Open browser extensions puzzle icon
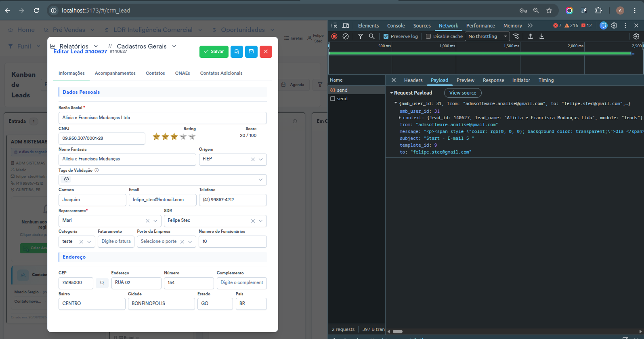This screenshot has width=644, height=339. point(599,11)
